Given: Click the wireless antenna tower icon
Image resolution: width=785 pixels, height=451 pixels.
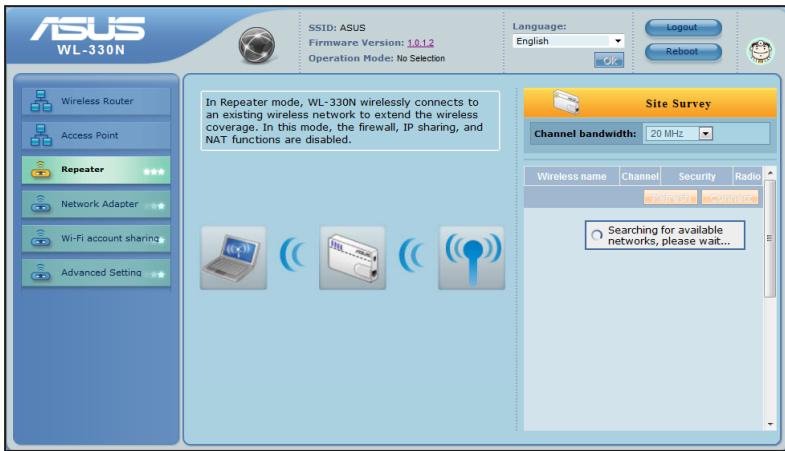Looking at the screenshot, I should (472, 258).
